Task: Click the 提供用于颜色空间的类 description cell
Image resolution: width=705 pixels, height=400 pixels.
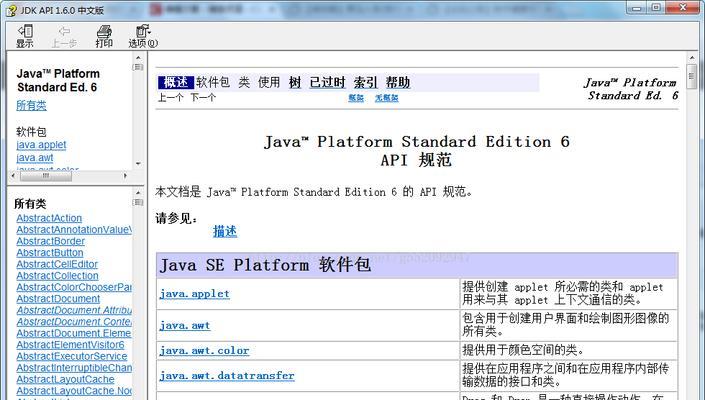Action: 568,350
